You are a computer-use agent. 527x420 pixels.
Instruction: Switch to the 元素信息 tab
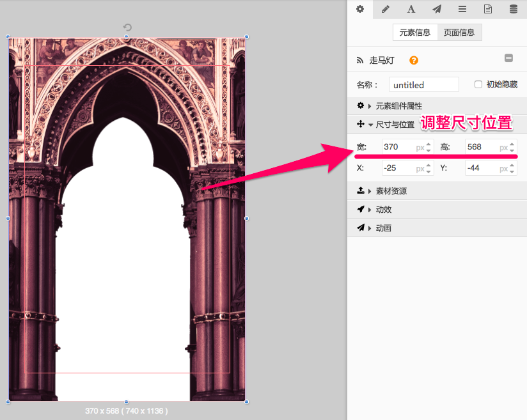click(415, 33)
